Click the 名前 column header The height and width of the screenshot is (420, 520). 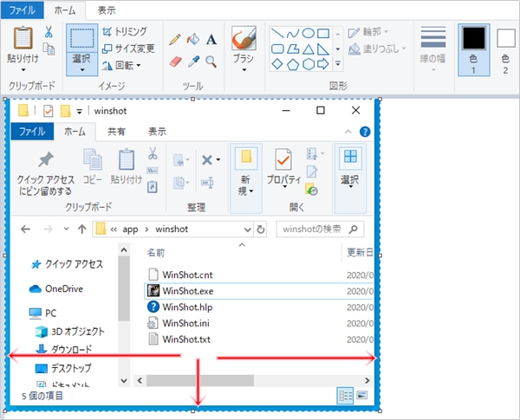tap(156, 253)
